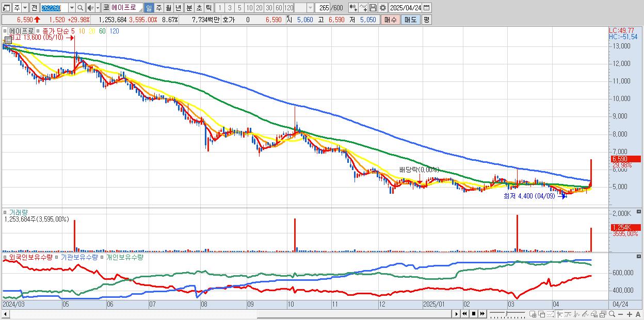
Task: Click the scrollbar right arrow below chart
Action: (456, 314)
